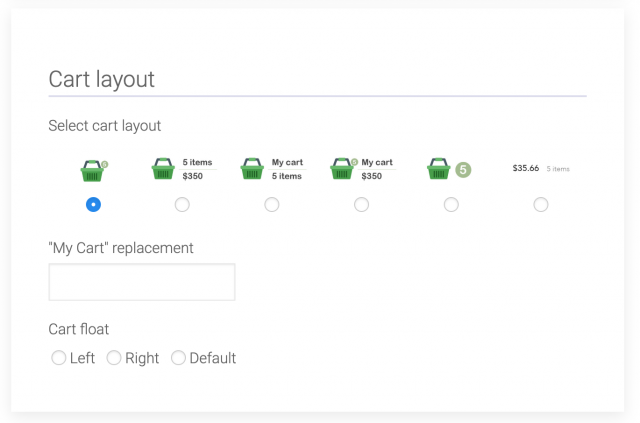Click the 'Cart float' label
Image resolution: width=640 pixels, height=423 pixels.
tap(79, 329)
